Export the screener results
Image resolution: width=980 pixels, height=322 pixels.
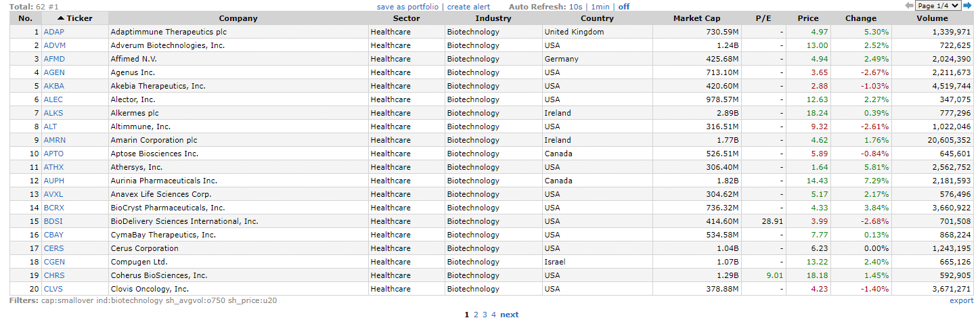tap(961, 300)
